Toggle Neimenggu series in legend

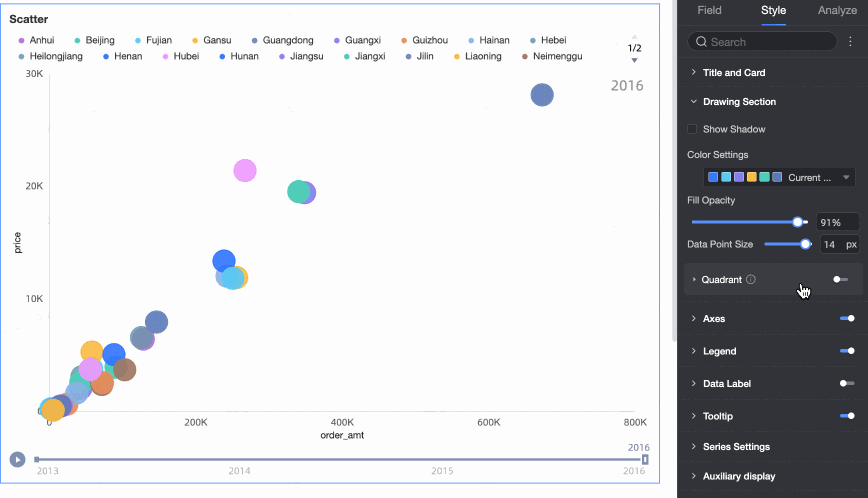pyautogui.click(x=552, y=56)
